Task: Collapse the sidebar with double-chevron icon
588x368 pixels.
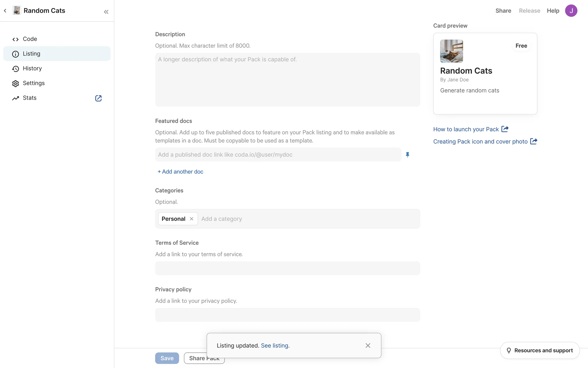Action: click(106, 12)
